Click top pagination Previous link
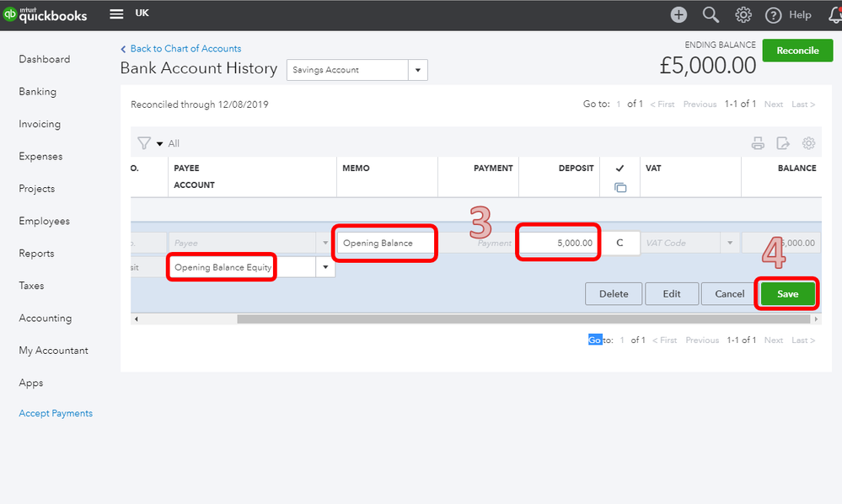 (x=700, y=105)
